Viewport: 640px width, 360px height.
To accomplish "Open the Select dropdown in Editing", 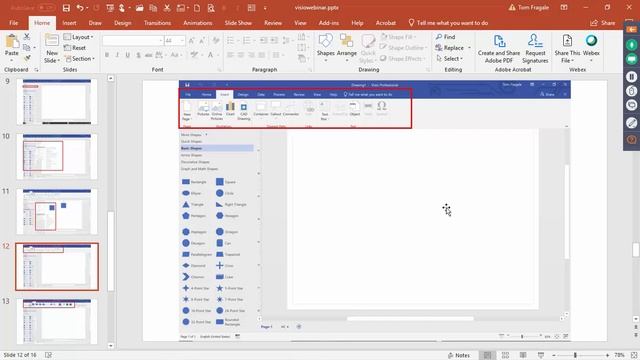I will coord(449,58).
